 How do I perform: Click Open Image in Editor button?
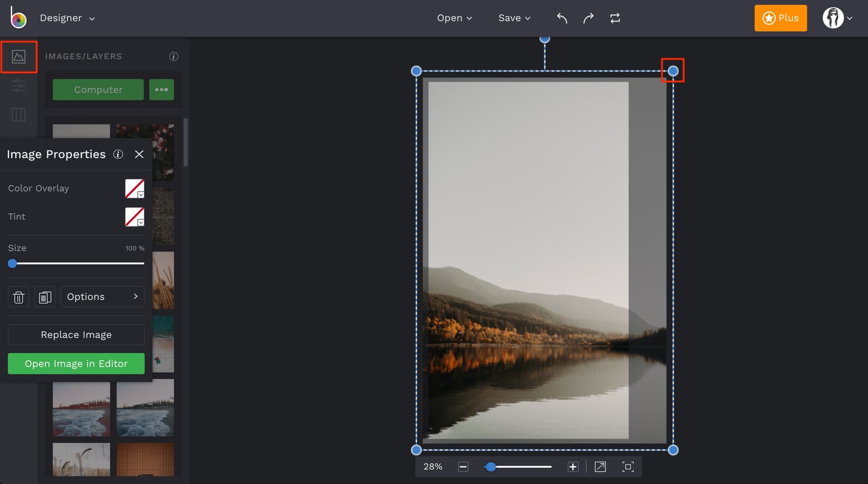click(x=76, y=364)
